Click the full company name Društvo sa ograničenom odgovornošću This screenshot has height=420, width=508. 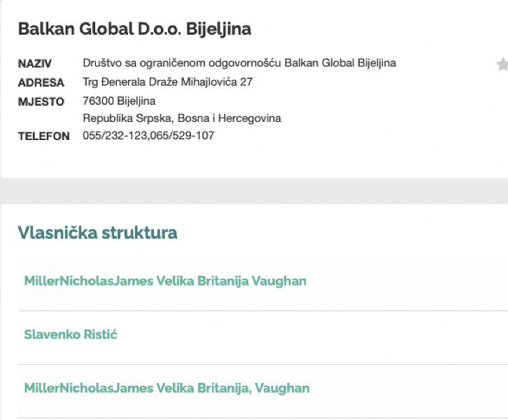(182, 62)
